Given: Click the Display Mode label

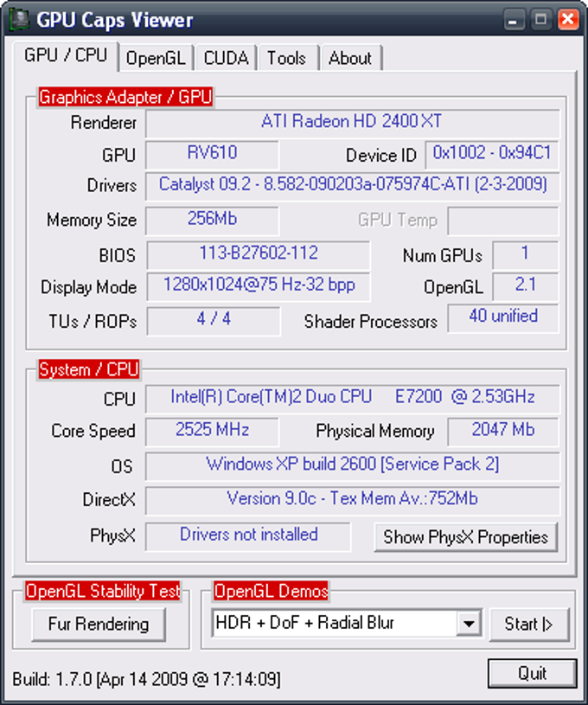Looking at the screenshot, I should pyautogui.click(x=88, y=287).
